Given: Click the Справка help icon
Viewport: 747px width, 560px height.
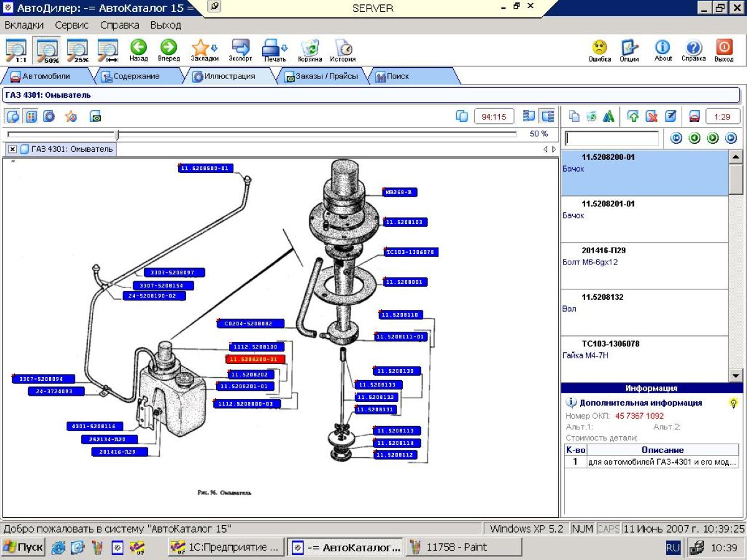Looking at the screenshot, I should (693, 48).
